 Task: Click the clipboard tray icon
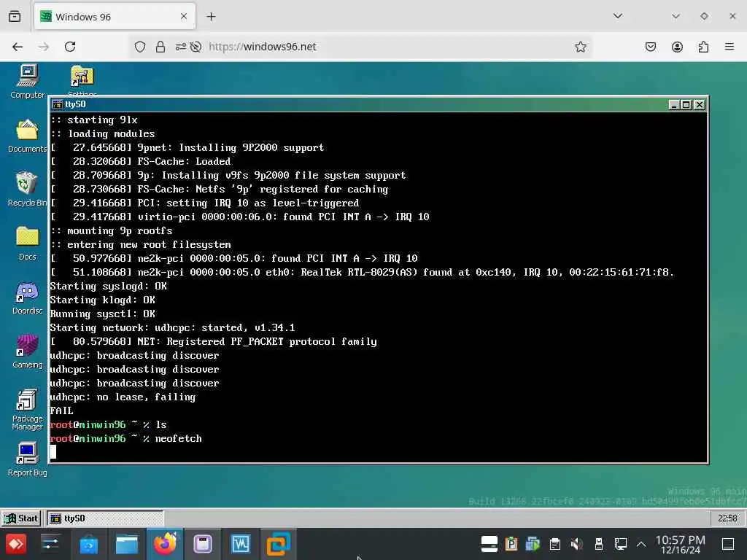tap(554, 544)
